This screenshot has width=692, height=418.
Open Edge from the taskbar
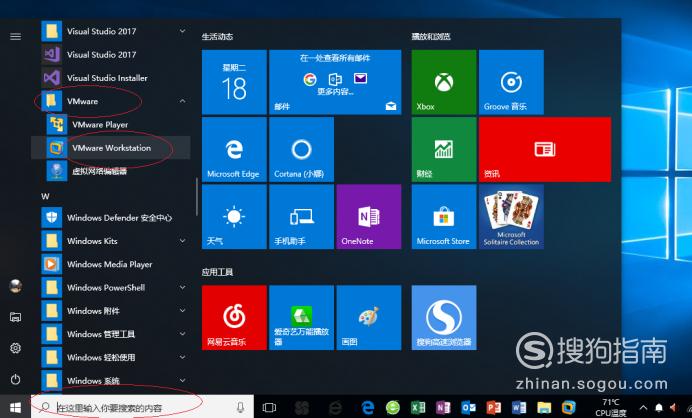(367, 407)
